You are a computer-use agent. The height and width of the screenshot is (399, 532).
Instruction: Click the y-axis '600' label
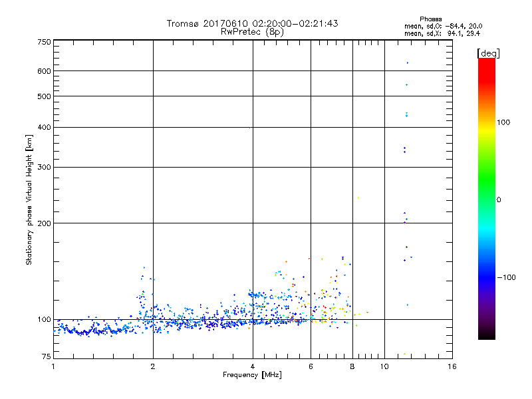coord(44,71)
